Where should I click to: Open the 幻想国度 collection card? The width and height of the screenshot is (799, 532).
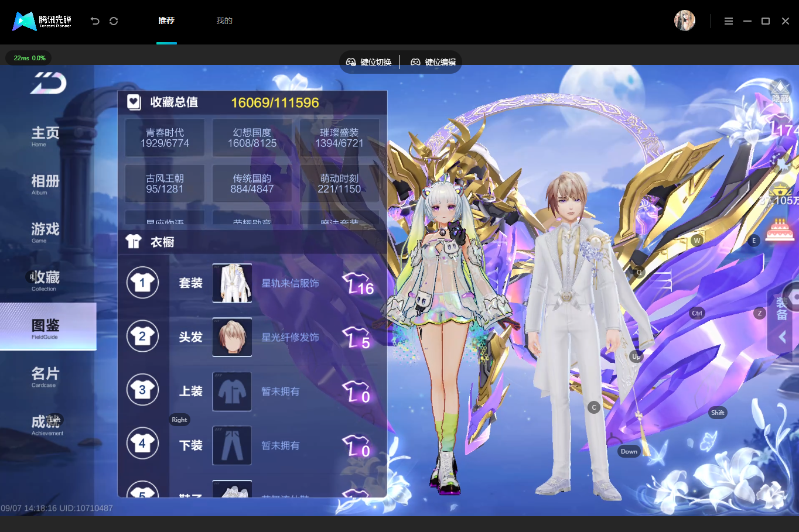click(252, 138)
